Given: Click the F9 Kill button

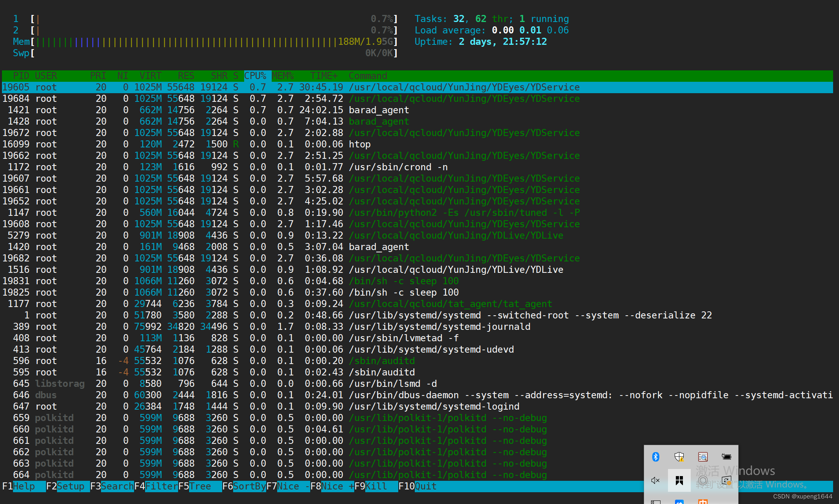Looking at the screenshot, I should (x=376, y=486).
